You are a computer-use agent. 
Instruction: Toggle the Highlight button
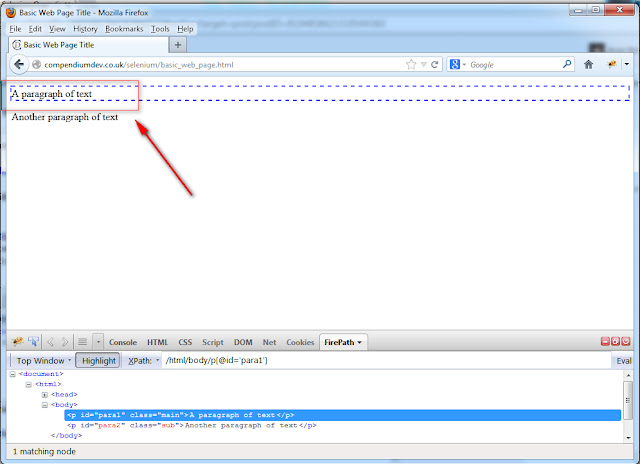point(98,361)
